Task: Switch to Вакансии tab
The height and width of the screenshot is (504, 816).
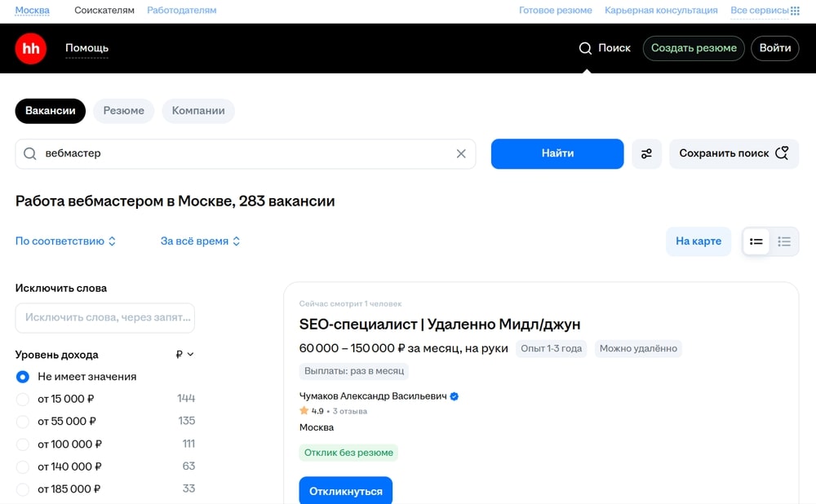Action: tap(51, 111)
